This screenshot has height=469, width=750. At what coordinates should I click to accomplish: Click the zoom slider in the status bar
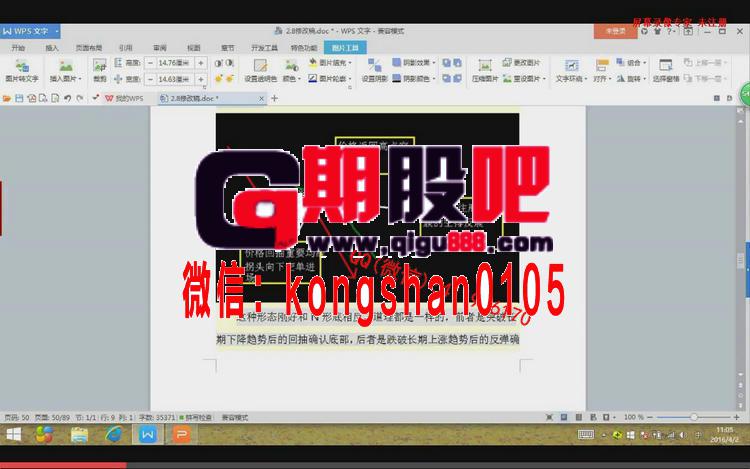[693, 416]
